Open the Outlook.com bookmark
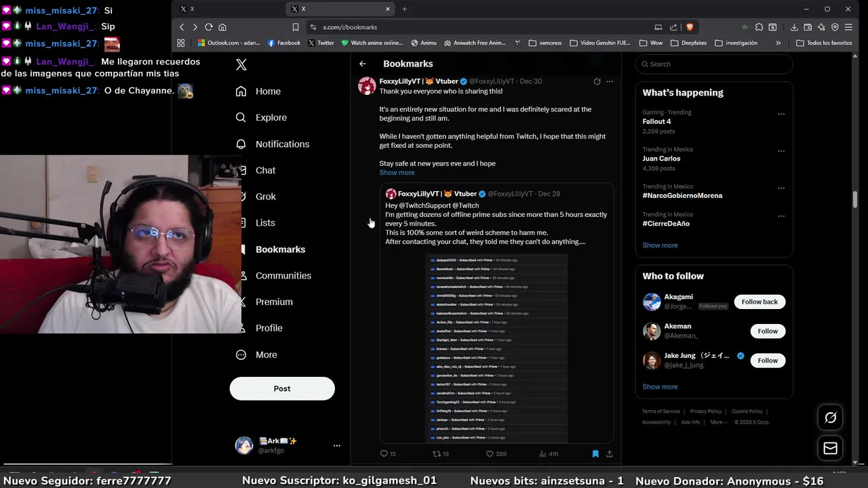Image resolution: width=868 pixels, height=488 pixels. pyautogui.click(x=229, y=43)
